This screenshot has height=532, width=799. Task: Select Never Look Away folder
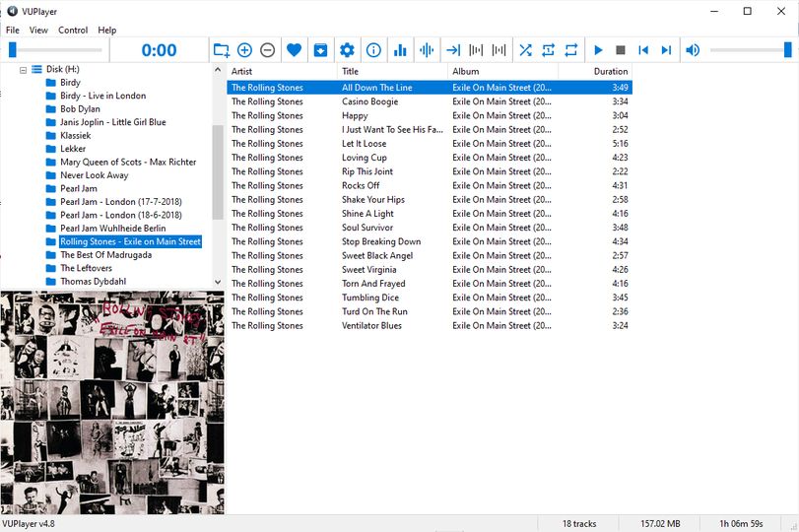[x=95, y=175]
